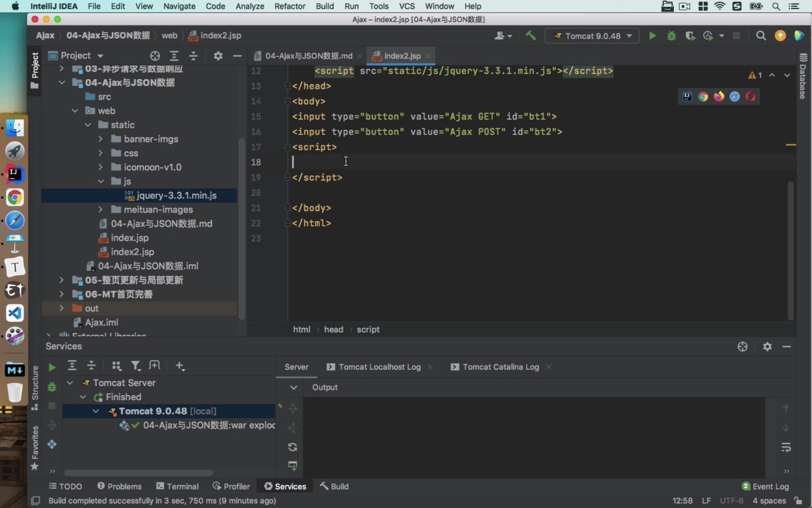Image resolution: width=812 pixels, height=508 pixels.
Task: Build the project with the hammer icon
Action: (x=531, y=36)
